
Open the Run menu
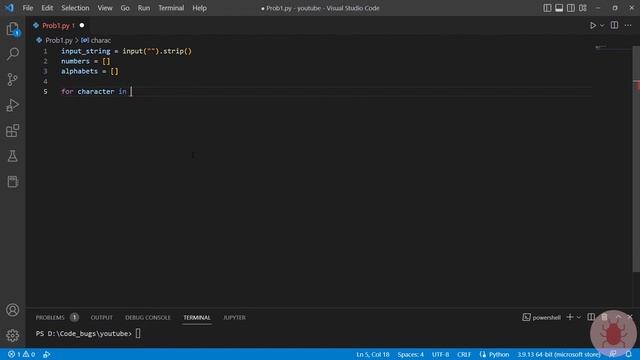[x=144, y=8]
